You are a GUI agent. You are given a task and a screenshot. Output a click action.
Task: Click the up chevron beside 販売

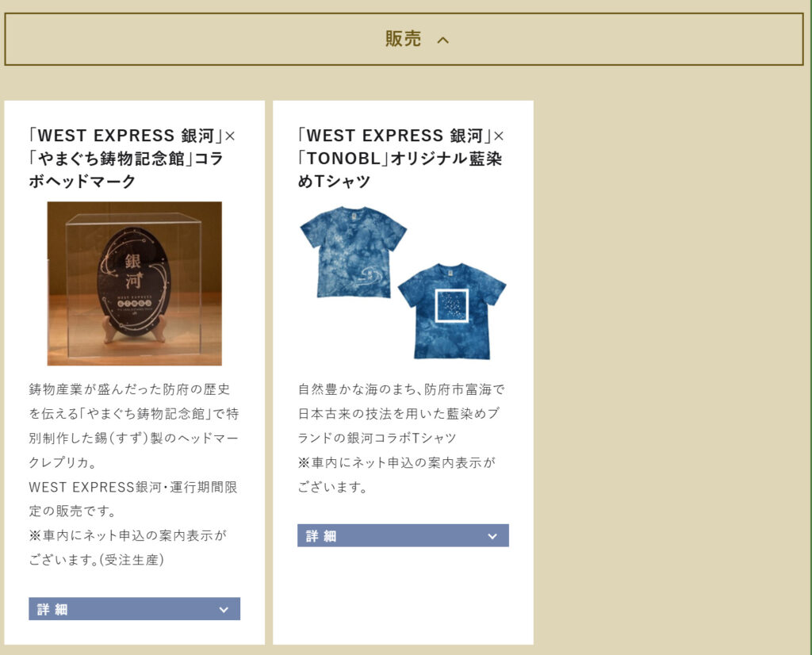pos(442,40)
